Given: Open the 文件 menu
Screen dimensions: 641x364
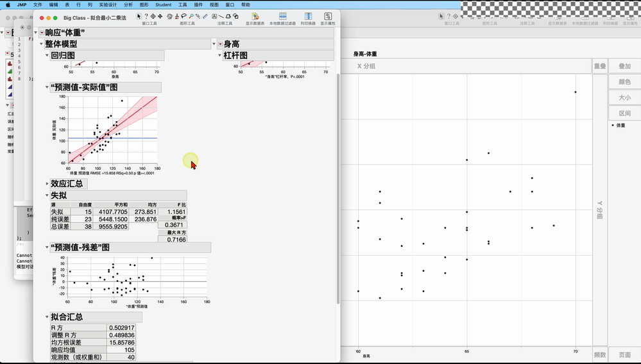Looking at the screenshot, I should (38, 5).
